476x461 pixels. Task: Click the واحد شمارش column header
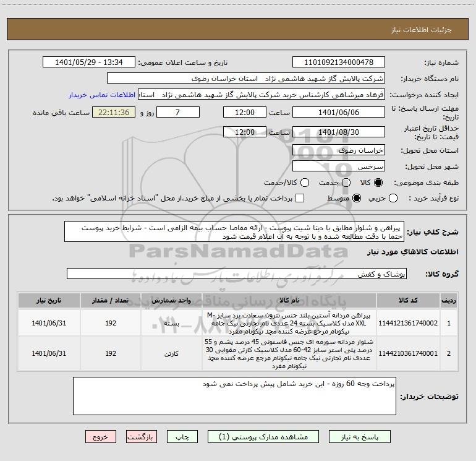[171, 301]
